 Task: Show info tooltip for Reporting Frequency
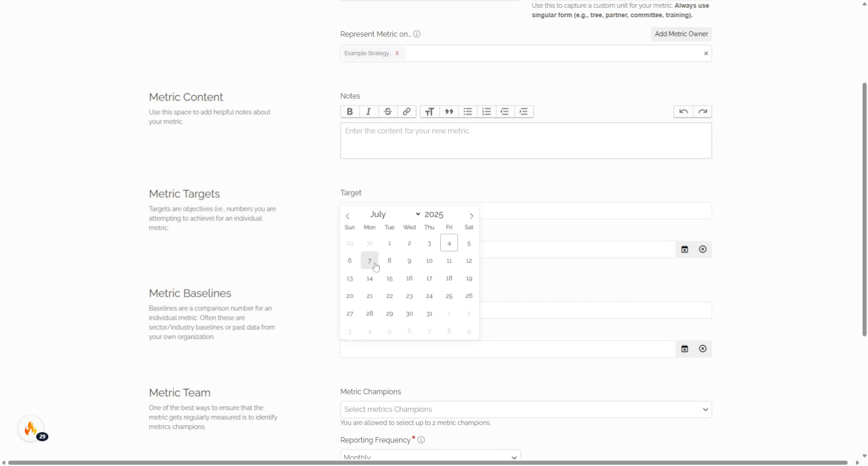click(x=421, y=440)
